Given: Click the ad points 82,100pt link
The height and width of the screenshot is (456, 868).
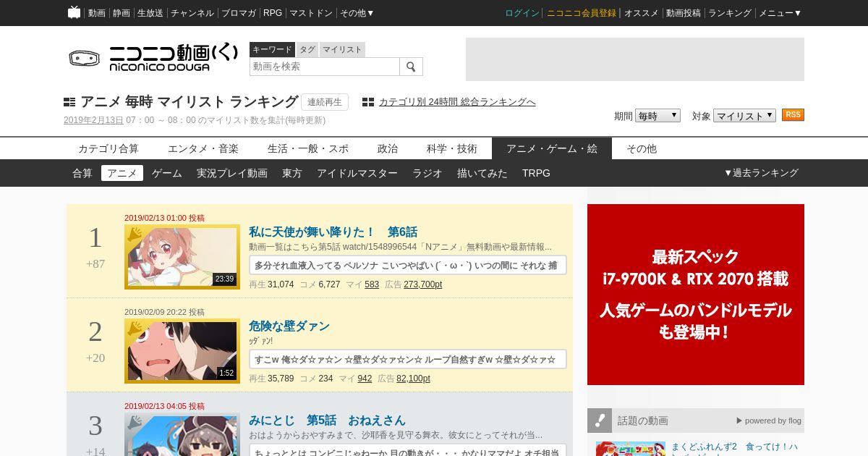Looking at the screenshot, I should (413, 379).
